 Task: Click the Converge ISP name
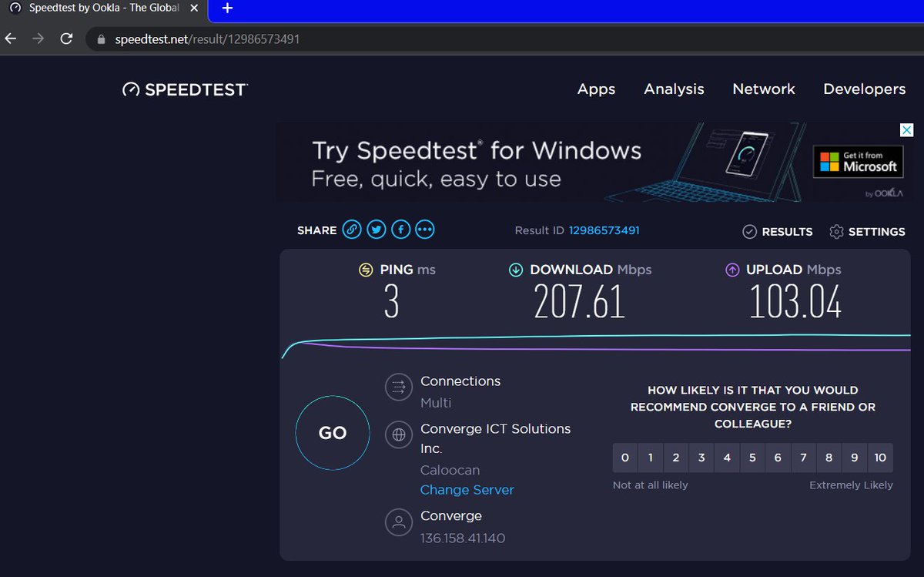click(451, 515)
